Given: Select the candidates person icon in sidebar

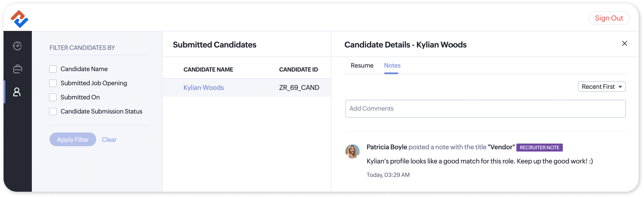Looking at the screenshot, I should [x=17, y=92].
